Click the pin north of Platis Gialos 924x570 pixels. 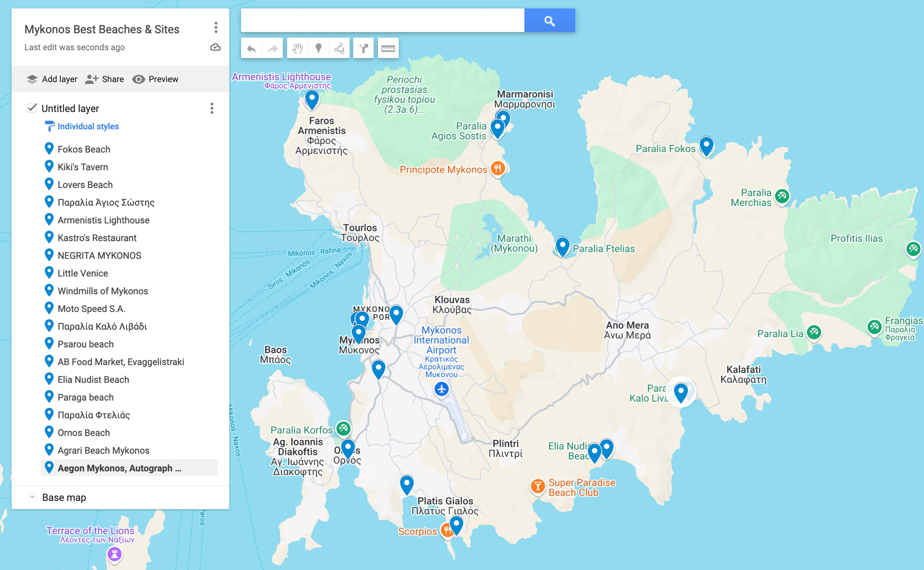[x=407, y=484]
